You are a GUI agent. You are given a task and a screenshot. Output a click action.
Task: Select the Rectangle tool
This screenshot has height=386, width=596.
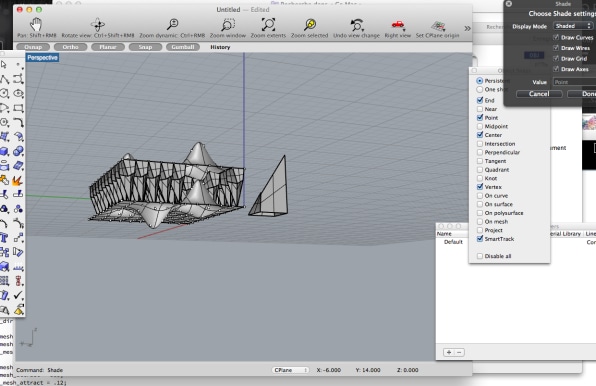click(x=18, y=108)
